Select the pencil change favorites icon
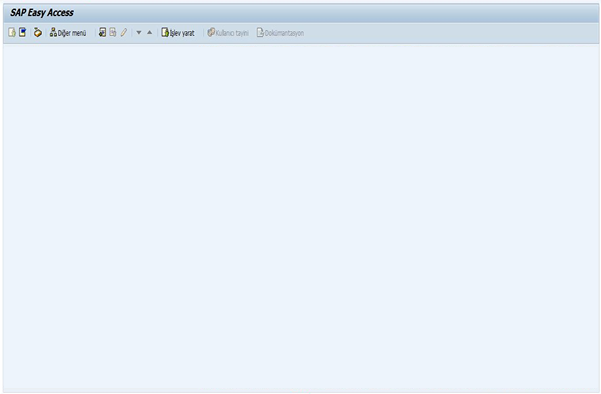This screenshot has height=394, width=601. (x=124, y=33)
